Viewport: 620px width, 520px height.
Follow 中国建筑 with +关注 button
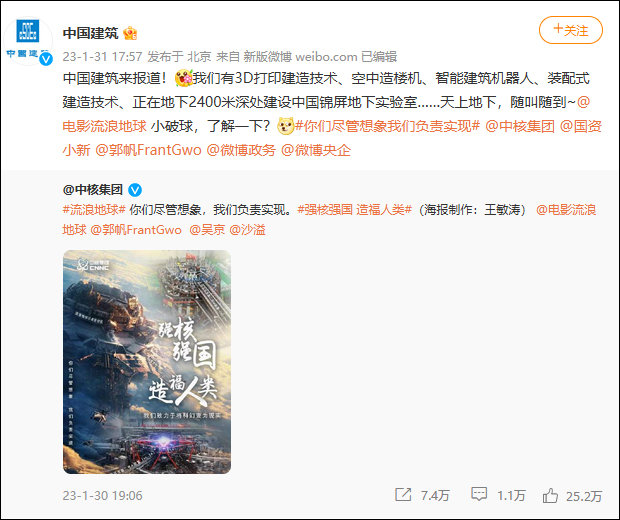(571, 30)
